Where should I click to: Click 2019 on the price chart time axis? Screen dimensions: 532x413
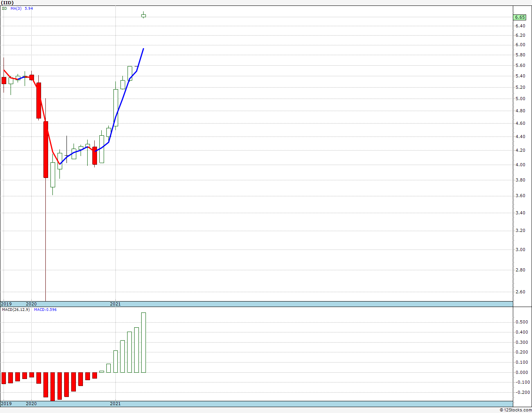[x=6, y=304]
